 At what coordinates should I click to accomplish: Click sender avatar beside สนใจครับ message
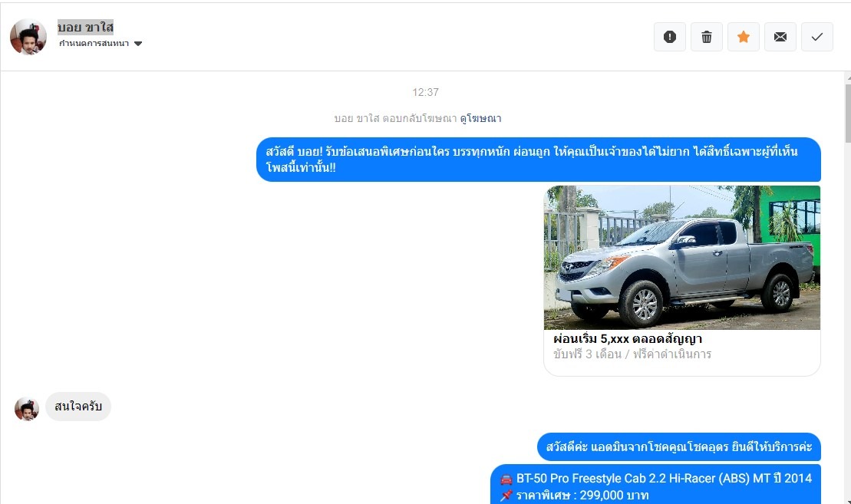click(27, 409)
